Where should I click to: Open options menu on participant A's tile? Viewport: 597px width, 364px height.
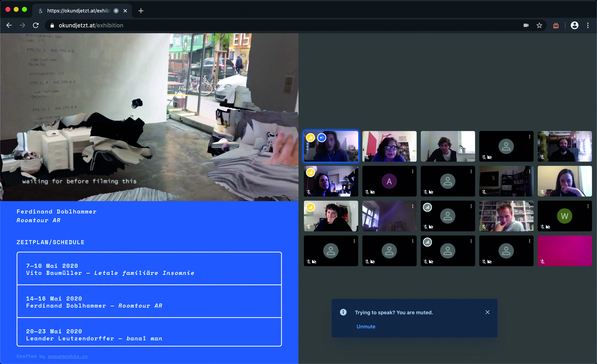tap(412, 171)
